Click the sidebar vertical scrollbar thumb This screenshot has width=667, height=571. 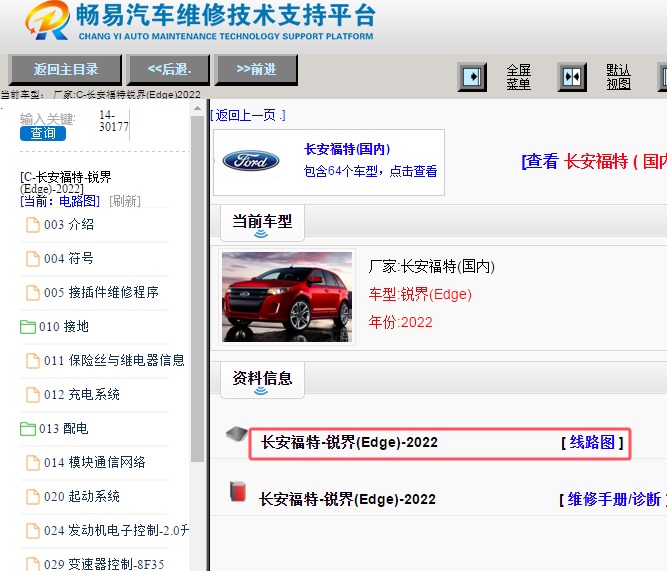[x=197, y=288]
